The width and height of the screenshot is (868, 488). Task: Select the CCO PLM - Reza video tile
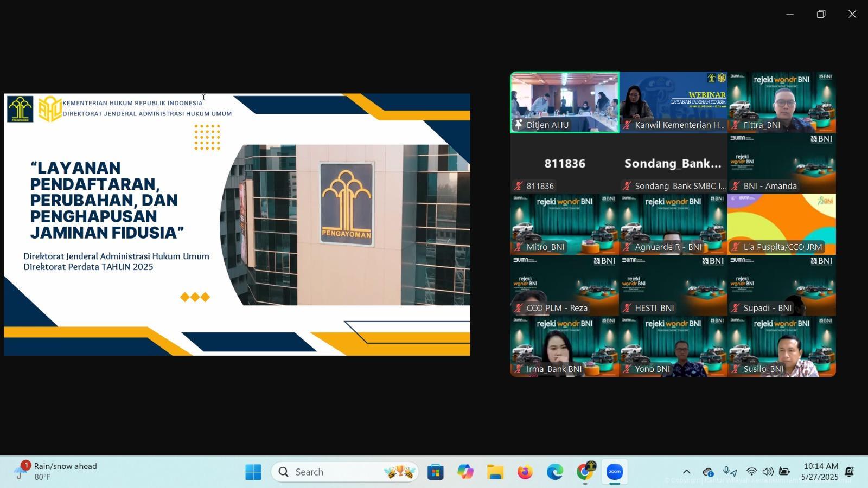pos(565,285)
